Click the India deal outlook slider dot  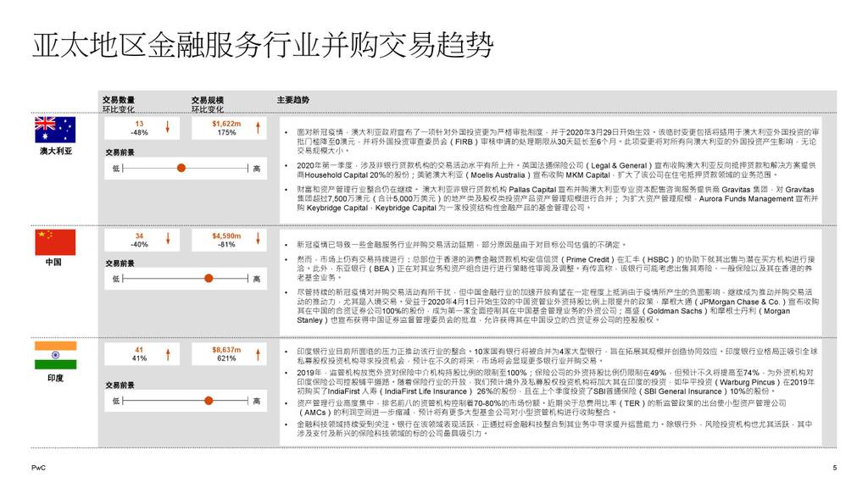pos(209,401)
